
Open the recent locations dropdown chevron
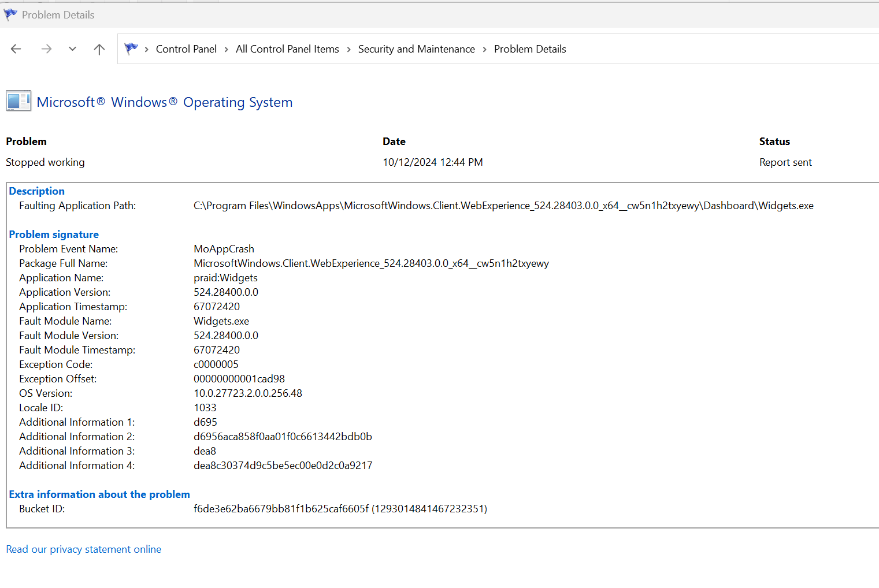[x=72, y=49]
